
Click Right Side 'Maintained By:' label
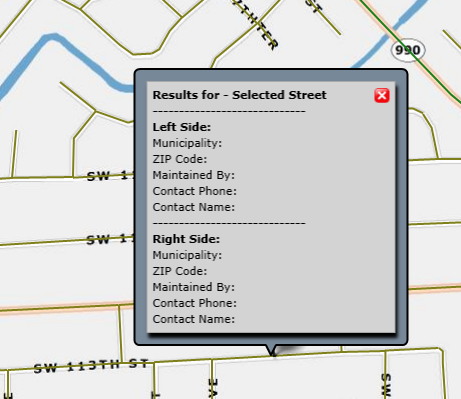[x=194, y=287]
